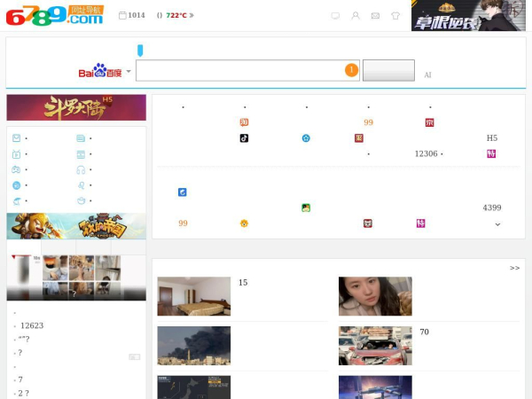Image resolution: width=532 pixels, height=399 pixels.
Task: Click the Baidu logo
Action: [99, 71]
